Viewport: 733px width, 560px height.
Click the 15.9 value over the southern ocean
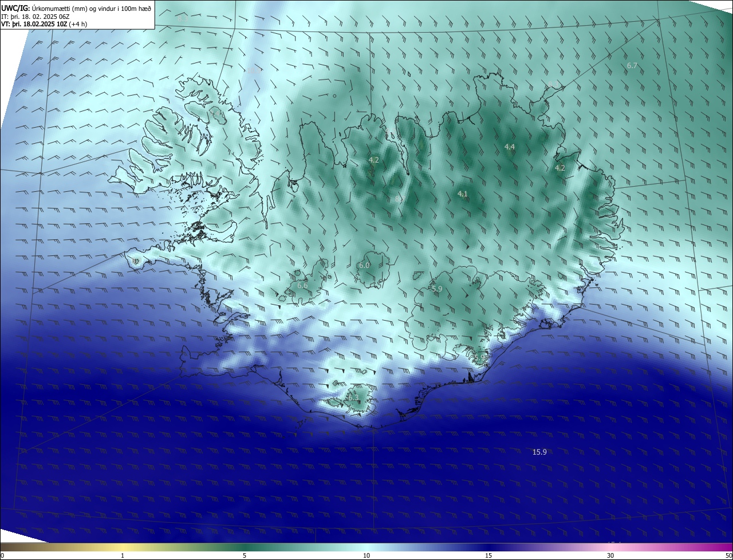[539, 452]
